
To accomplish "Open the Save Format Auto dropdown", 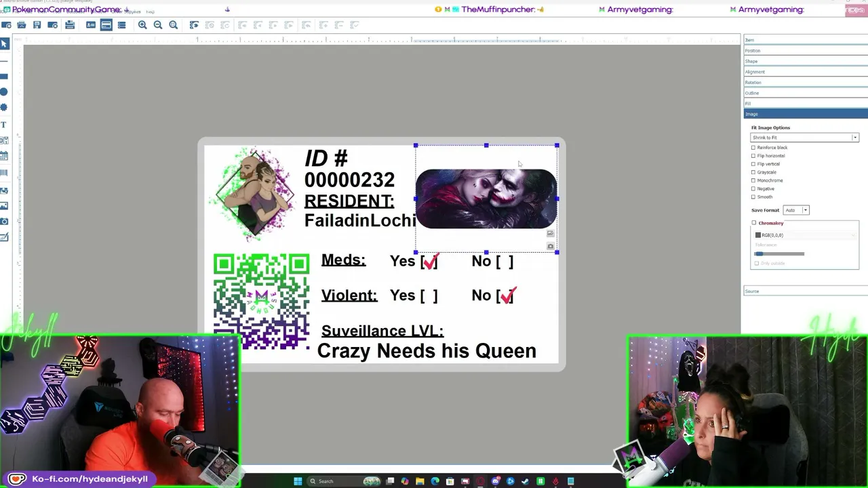I will point(796,210).
